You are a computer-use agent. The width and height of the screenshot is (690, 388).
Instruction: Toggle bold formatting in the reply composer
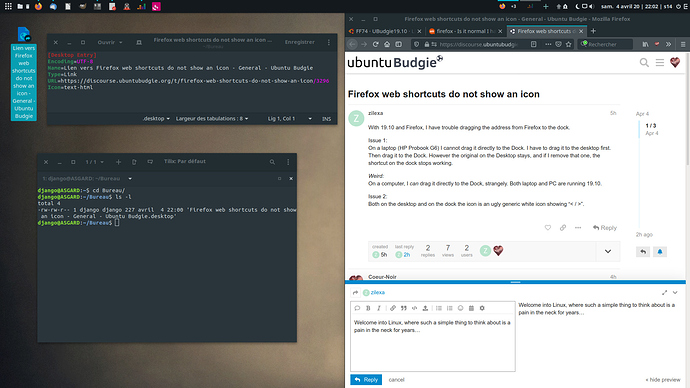tap(368, 308)
